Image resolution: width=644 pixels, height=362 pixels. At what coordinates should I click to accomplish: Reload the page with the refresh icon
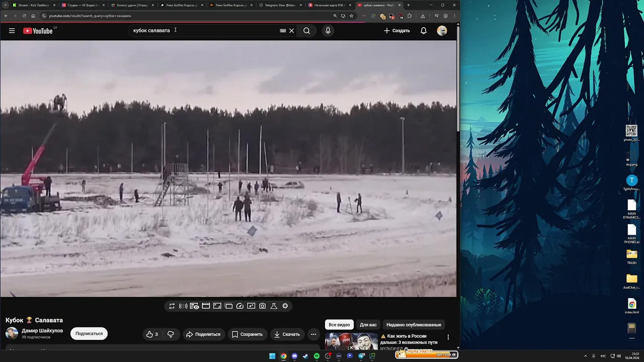[24, 16]
